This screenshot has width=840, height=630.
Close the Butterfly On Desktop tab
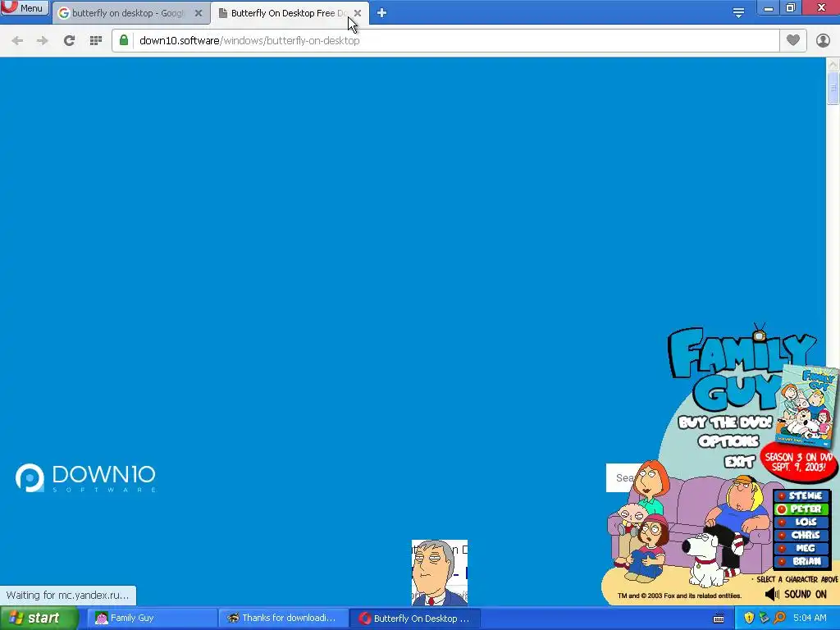coord(358,13)
